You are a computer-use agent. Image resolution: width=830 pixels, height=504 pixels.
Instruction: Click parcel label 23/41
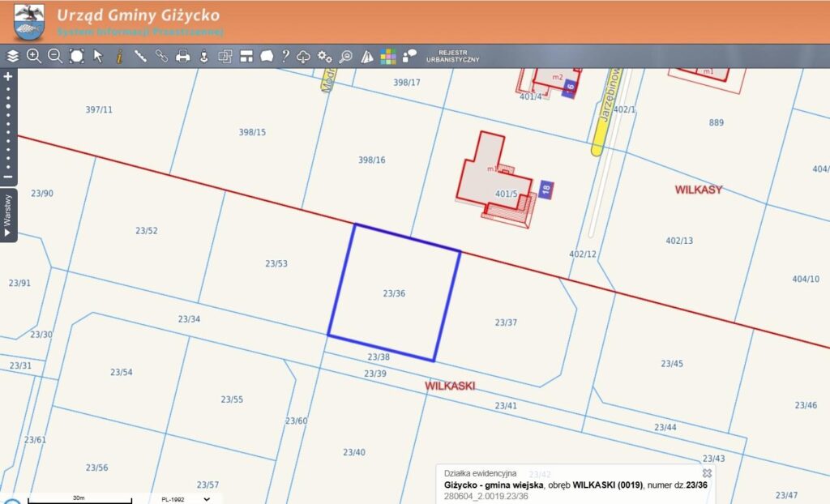click(x=506, y=406)
